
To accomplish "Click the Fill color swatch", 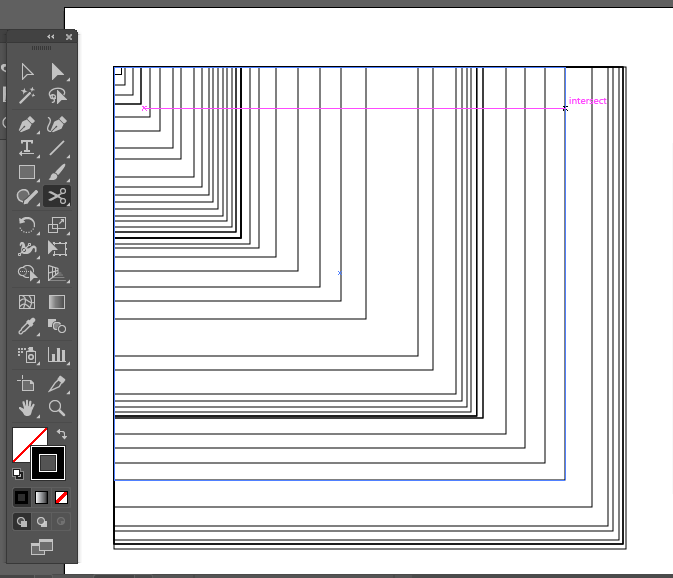I will click(x=22, y=437).
